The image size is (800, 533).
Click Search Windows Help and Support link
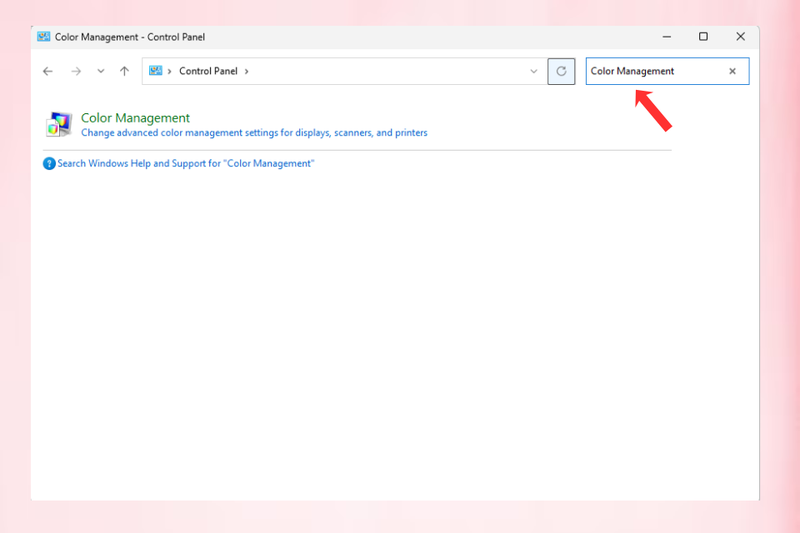[x=186, y=164]
